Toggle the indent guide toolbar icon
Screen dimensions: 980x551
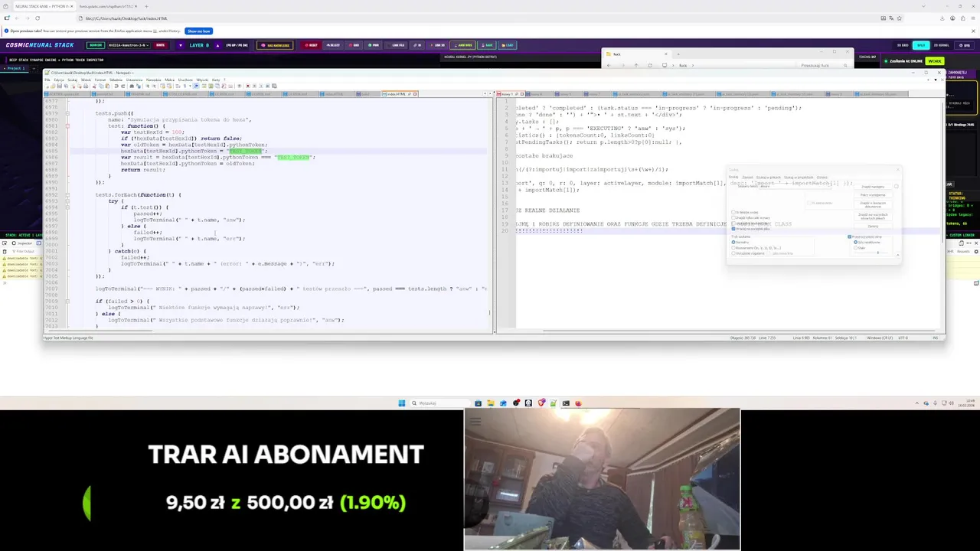tap(195, 86)
